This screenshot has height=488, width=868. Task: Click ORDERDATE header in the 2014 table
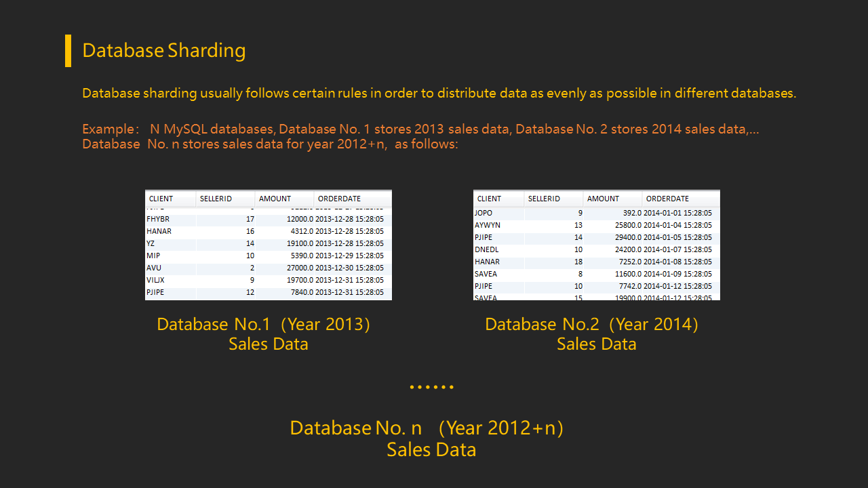[x=667, y=199]
